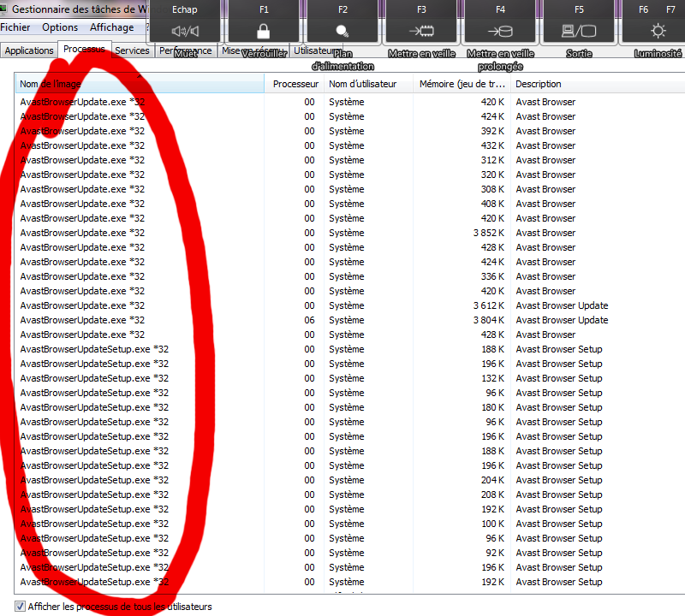Click the Verrouiller padlock icon on F1
The height and width of the screenshot is (616, 685).
tap(263, 31)
